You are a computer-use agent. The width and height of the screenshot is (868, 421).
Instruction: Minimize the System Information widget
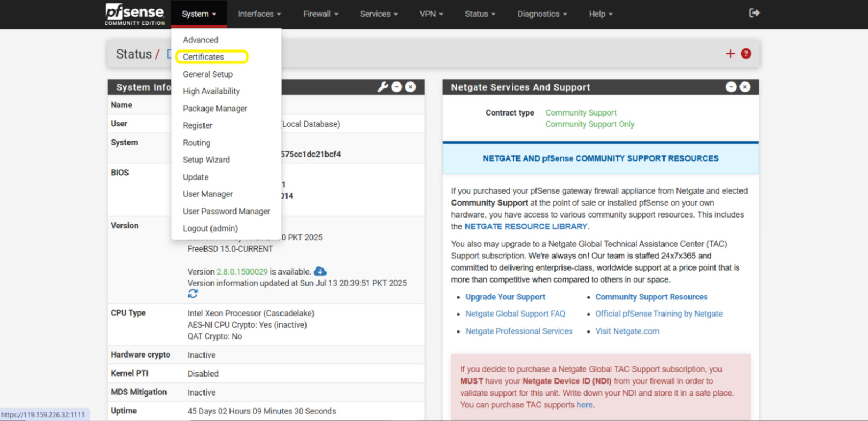(397, 87)
